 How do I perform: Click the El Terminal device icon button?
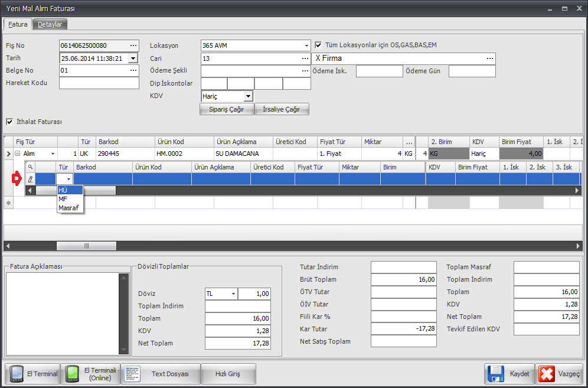(33, 374)
